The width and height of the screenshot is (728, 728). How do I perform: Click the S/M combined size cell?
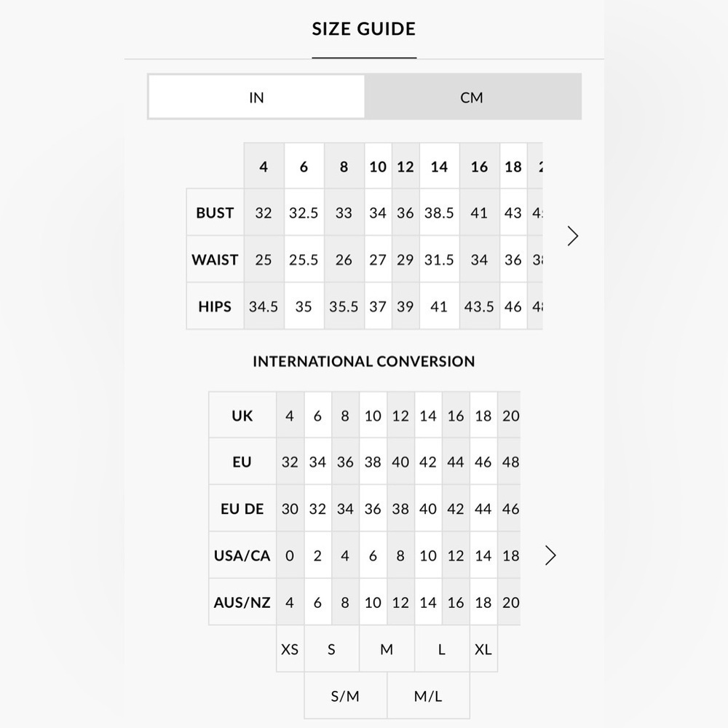click(345, 696)
